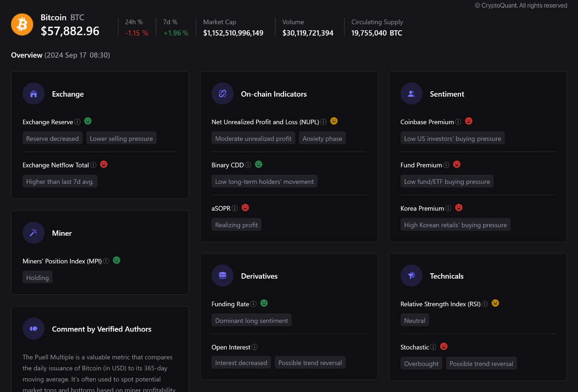The width and height of the screenshot is (578, 392).
Task: Click the Comment by Verified Authors icon
Action: click(x=33, y=329)
